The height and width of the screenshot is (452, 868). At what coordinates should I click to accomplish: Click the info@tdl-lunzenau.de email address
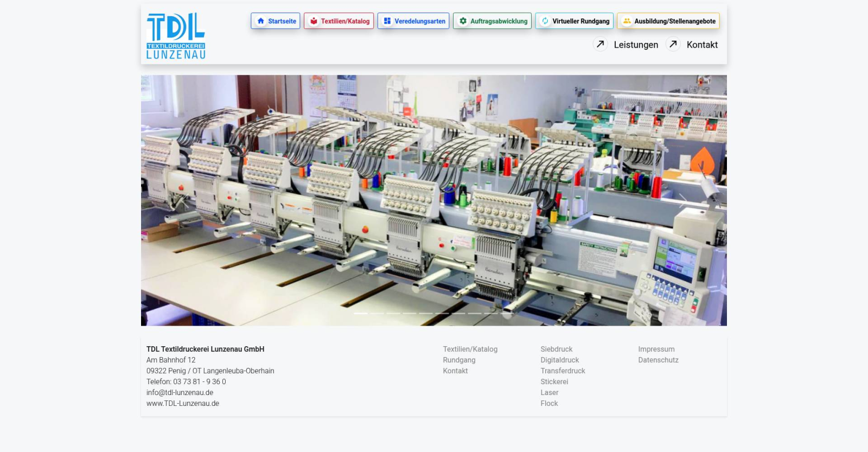tap(180, 393)
